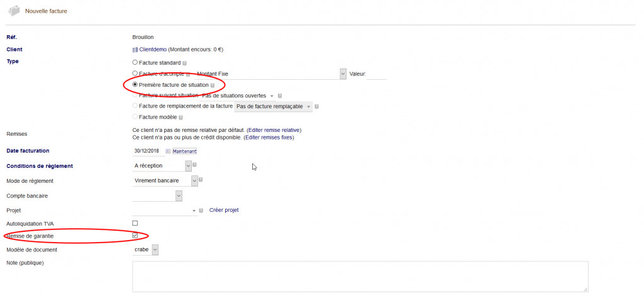The width and height of the screenshot is (644, 296).
Task: Open the Clientdemo customer link
Action: coord(153,50)
